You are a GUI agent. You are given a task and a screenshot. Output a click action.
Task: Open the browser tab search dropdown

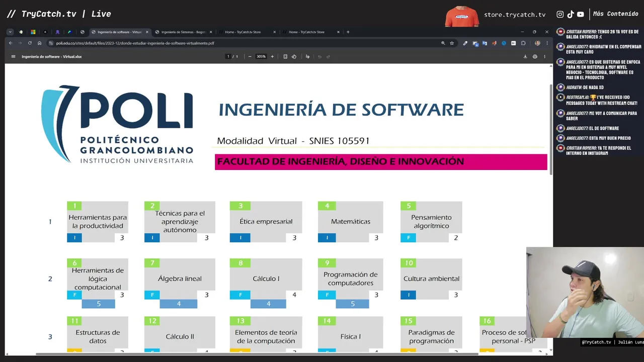tap(10, 32)
